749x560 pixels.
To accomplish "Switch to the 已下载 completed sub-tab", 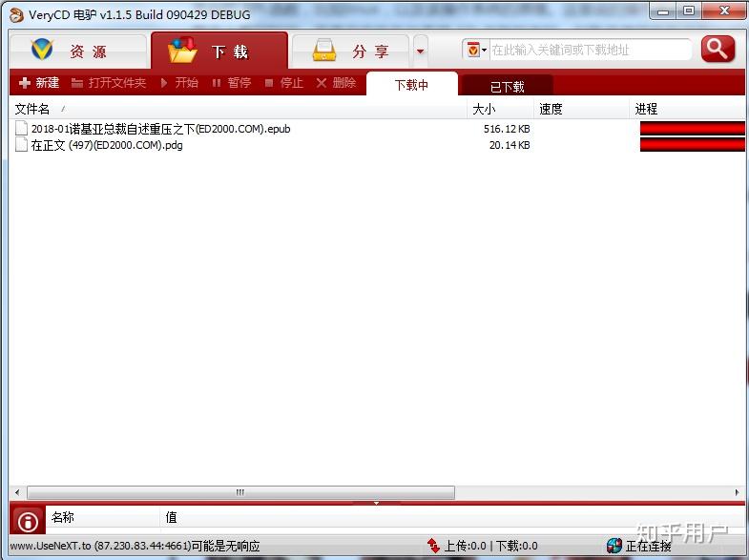I will click(x=508, y=87).
